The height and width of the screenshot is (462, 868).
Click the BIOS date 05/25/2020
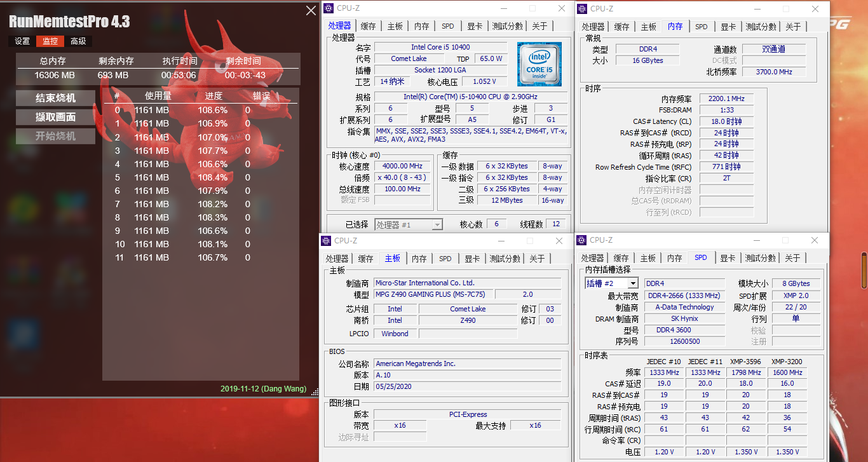(x=468, y=386)
